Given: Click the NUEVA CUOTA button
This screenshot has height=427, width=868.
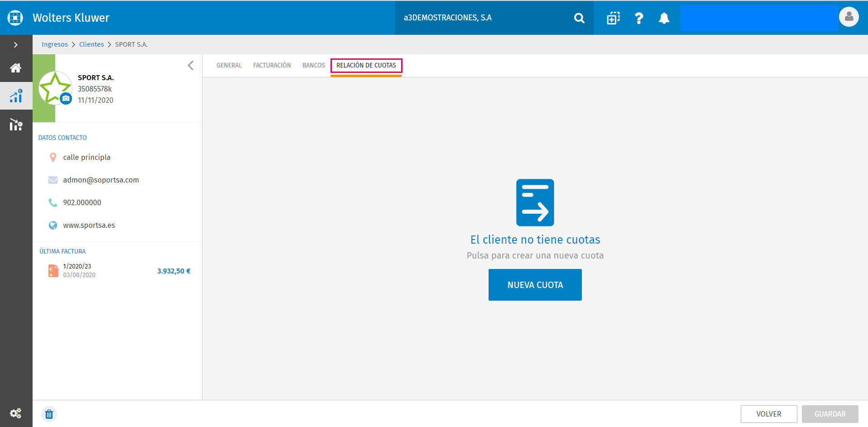Looking at the screenshot, I should 535,285.
